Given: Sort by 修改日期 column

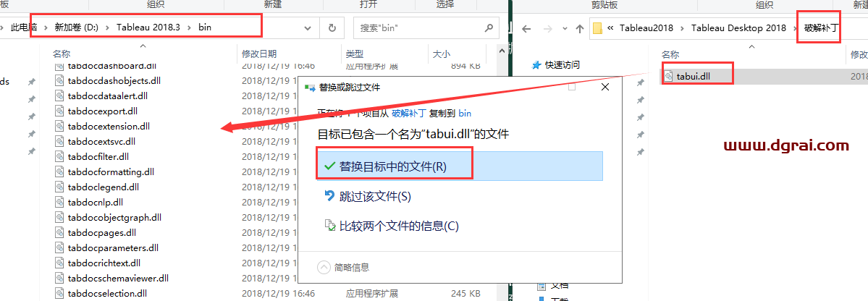Looking at the screenshot, I should pyautogui.click(x=259, y=54).
